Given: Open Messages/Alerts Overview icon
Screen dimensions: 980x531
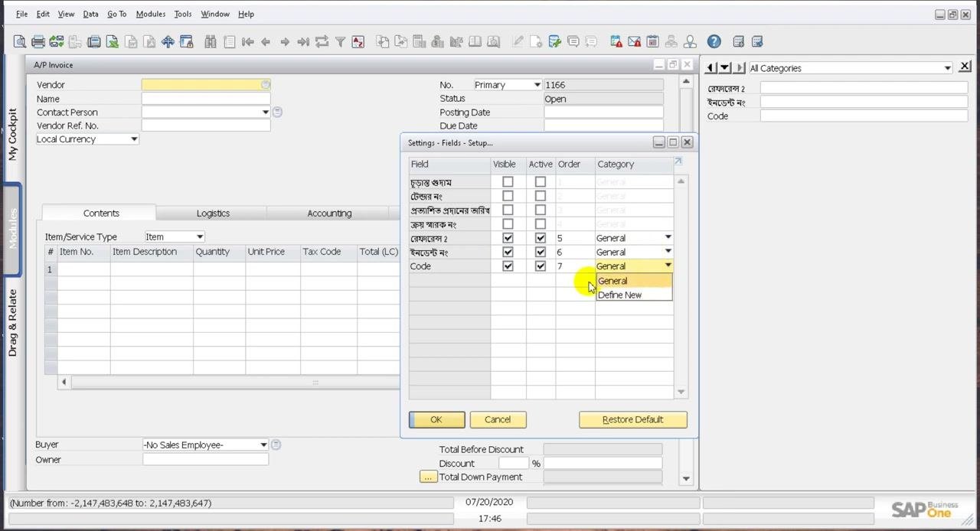Looking at the screenshot, I should pyautogui.click(x=616, y=42).
